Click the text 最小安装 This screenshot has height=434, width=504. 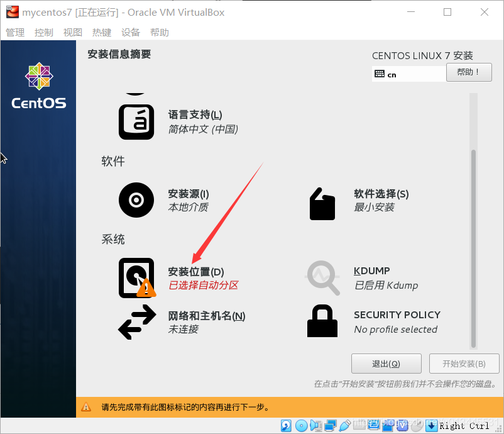(x=374, y=207)
